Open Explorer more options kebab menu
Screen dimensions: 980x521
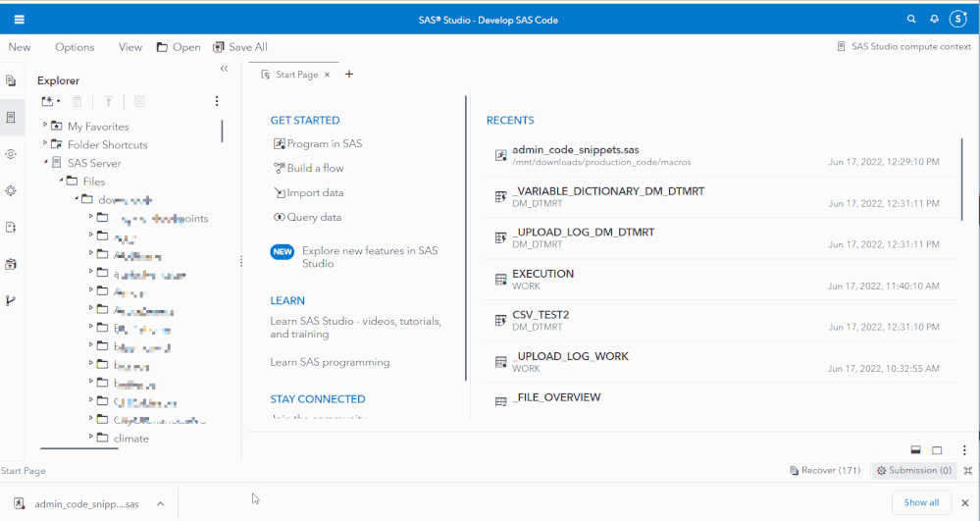(217, 101)
